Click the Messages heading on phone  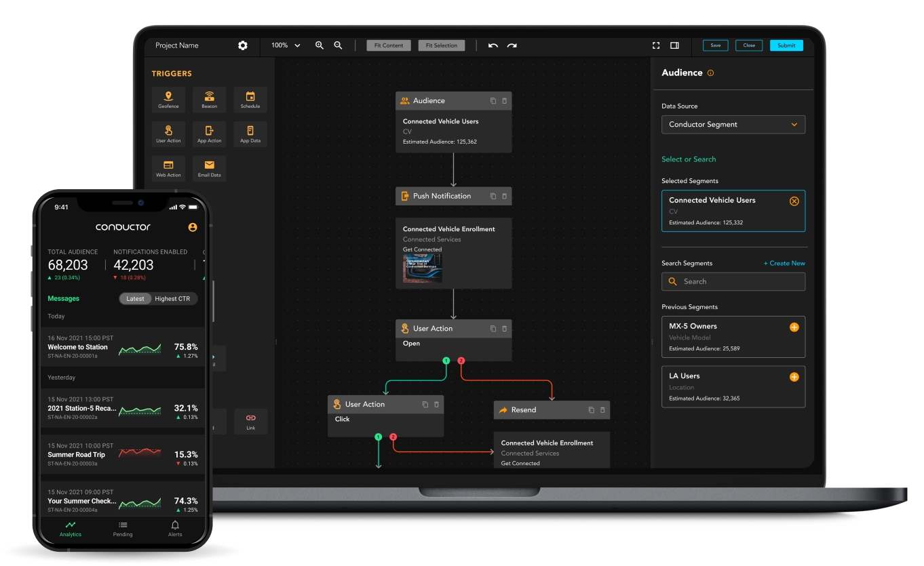click(x=64, y=298)
